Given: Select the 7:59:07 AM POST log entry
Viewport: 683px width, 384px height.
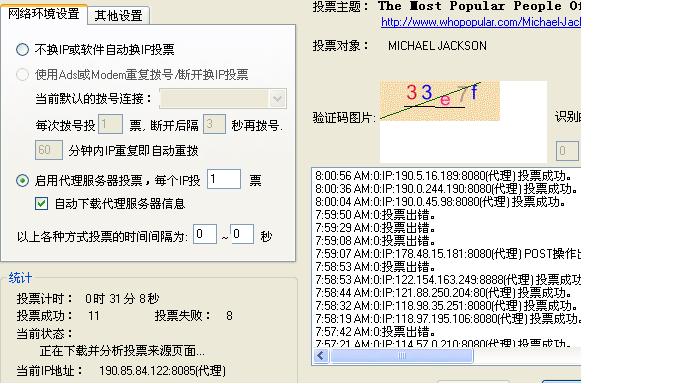Looking at the screenshot, I should pos(448,254).
